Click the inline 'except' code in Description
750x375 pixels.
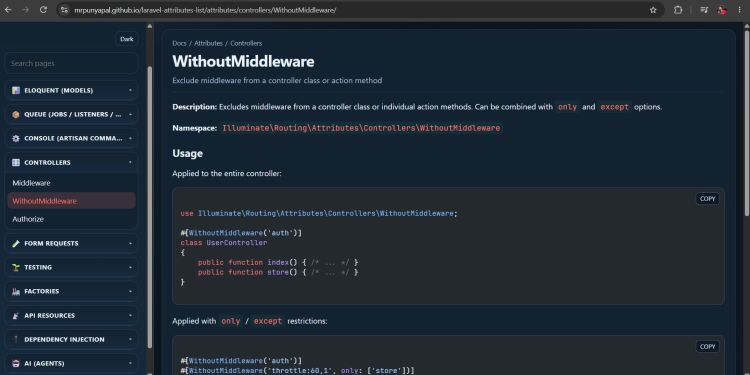click(614, 107)
